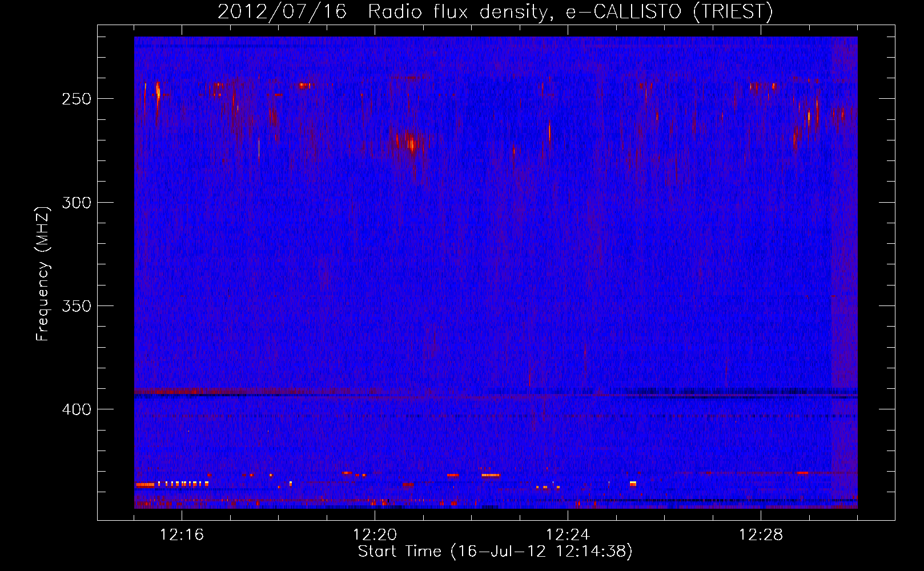Screen dimensions: 924x571
Task: Click the 12:20 time label
Action: (375, 535)
